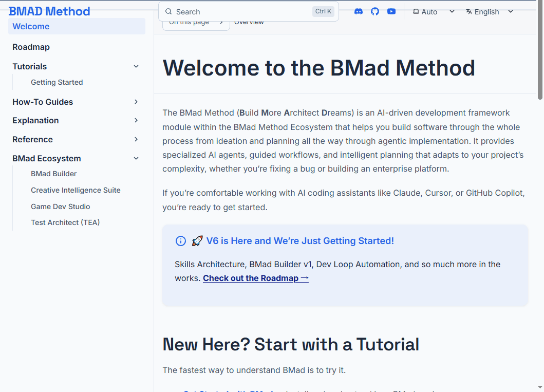The height and width of the screenshot is (392, 544).
Task: Follow Check out the Roadmap link
Action: (x=256, y=278)
